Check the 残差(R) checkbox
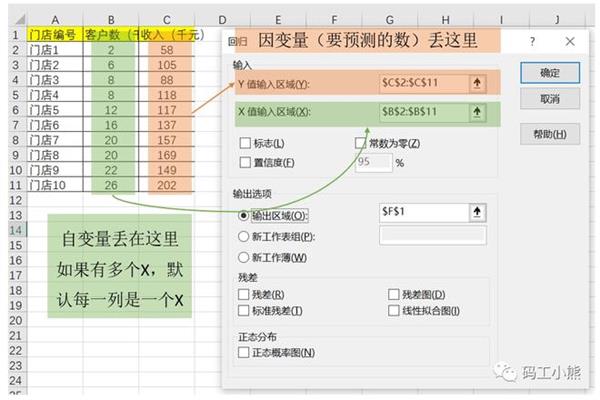This screenshot has height=400, width=600. click(x=243, y=294)
